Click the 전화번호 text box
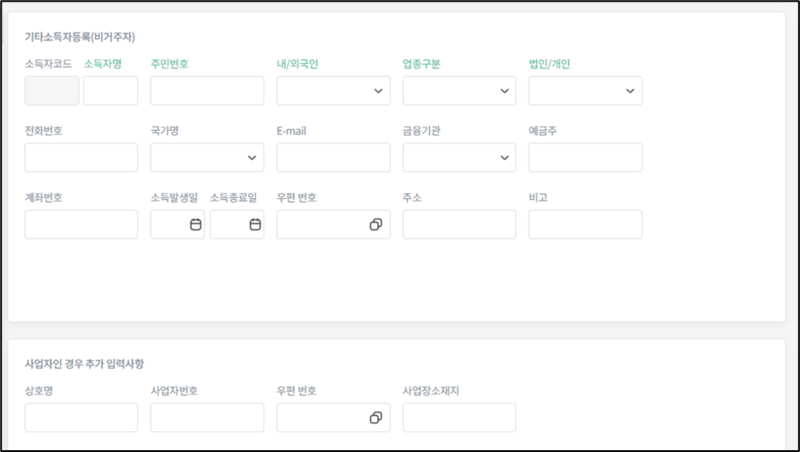 coord(81,158)
